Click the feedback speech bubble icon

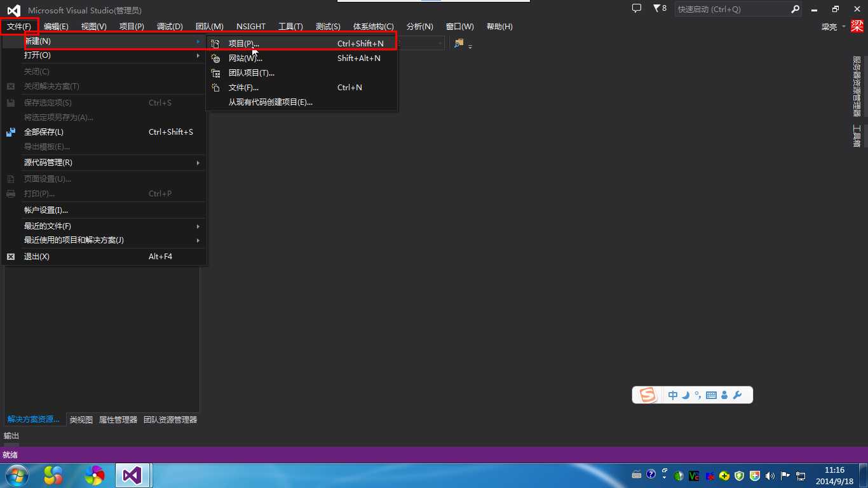tap(637, 8)
